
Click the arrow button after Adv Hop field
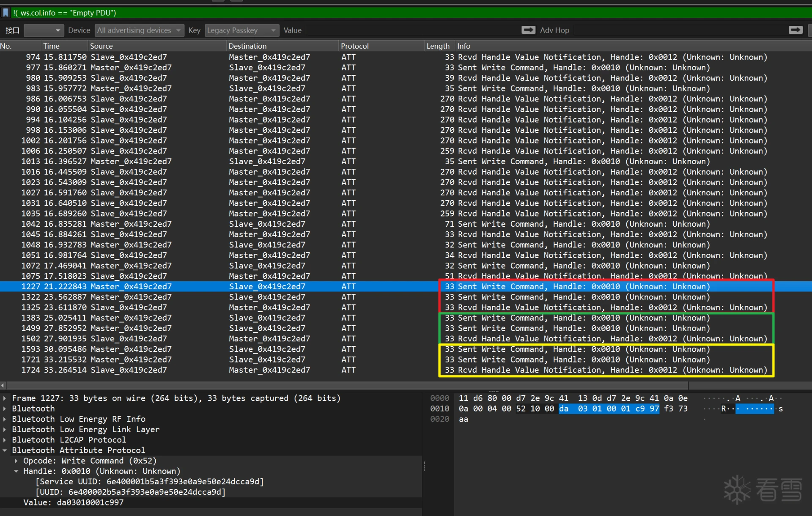795,30
